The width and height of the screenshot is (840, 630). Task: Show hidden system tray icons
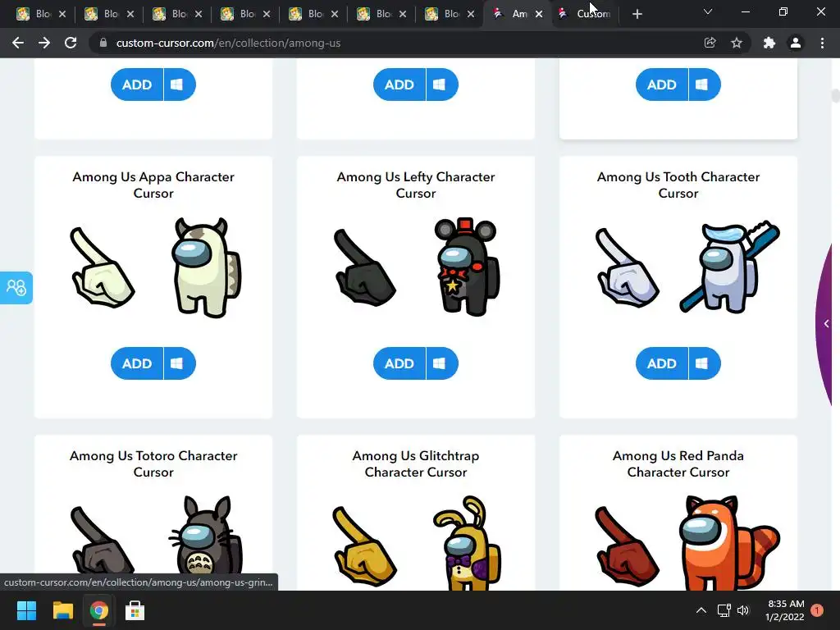701,610
